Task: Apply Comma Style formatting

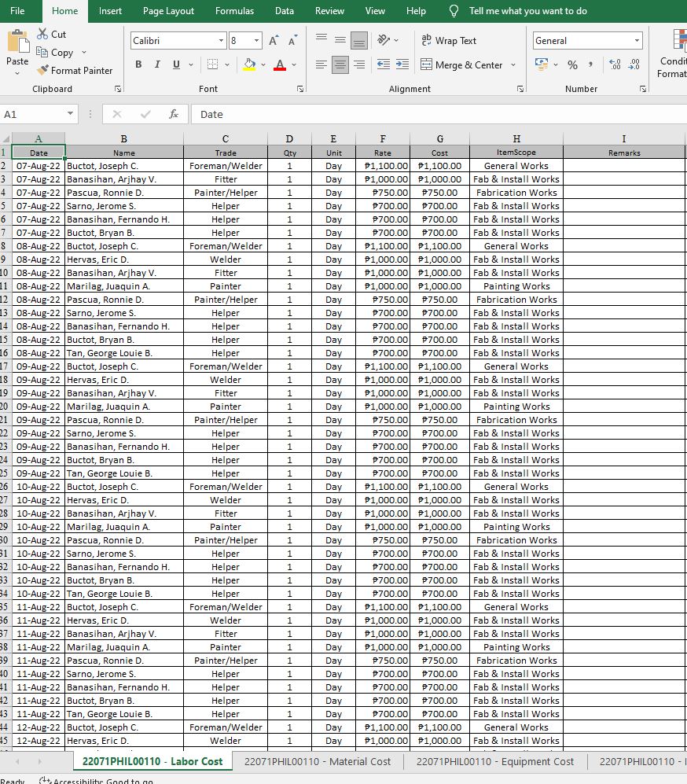Action: coord(591,64)
